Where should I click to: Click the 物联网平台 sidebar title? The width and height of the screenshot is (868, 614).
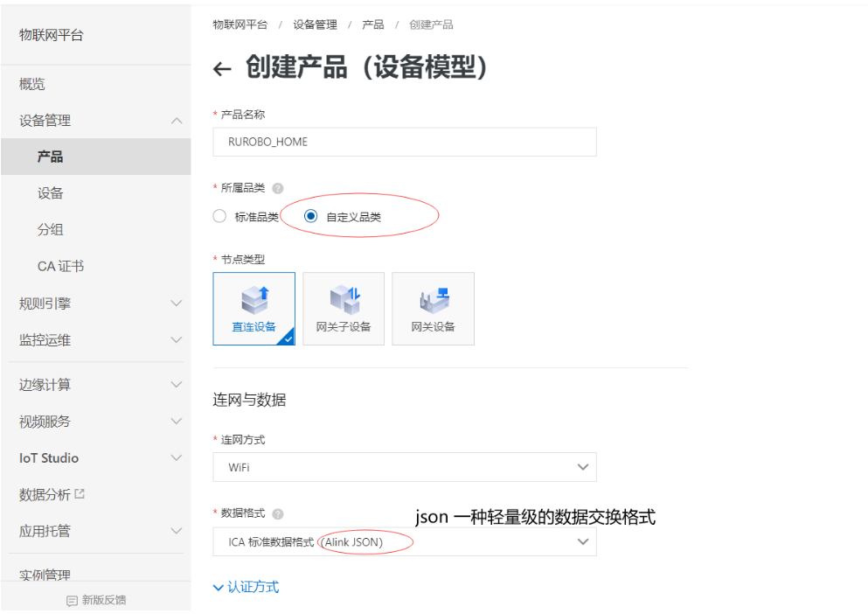tap(51, 36)
